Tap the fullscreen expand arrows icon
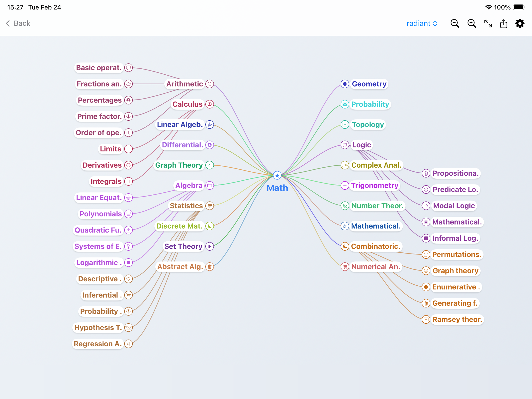 click(488, 23)
